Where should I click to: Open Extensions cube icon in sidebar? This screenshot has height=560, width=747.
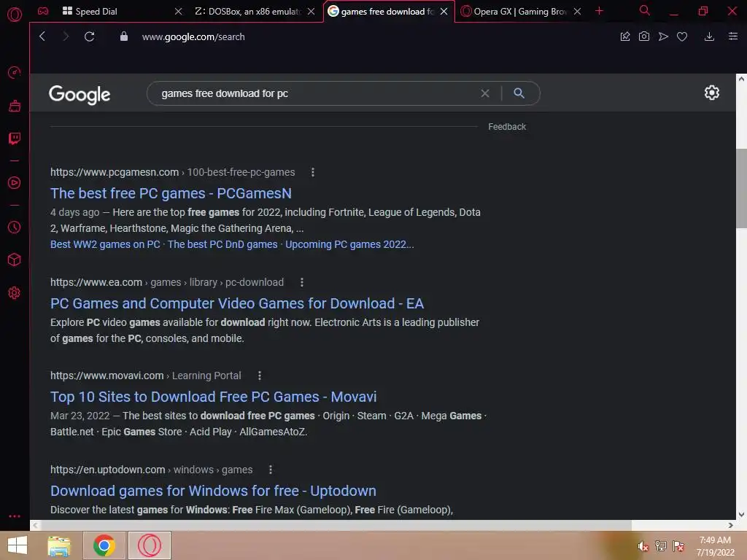tap(15, 260)
